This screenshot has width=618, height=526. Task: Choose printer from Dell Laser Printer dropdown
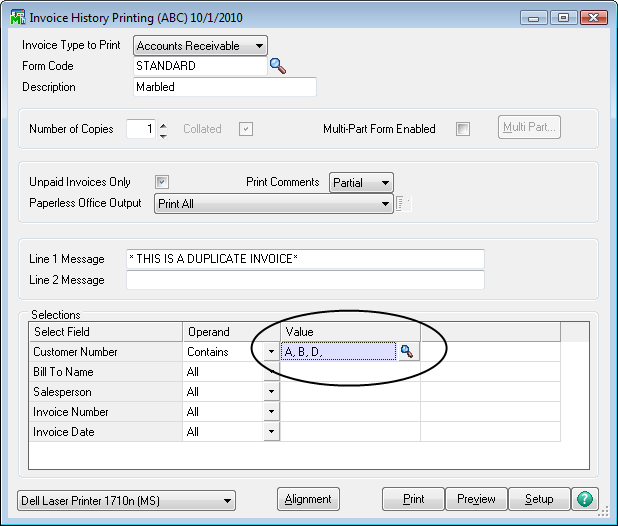click(227, 500)
